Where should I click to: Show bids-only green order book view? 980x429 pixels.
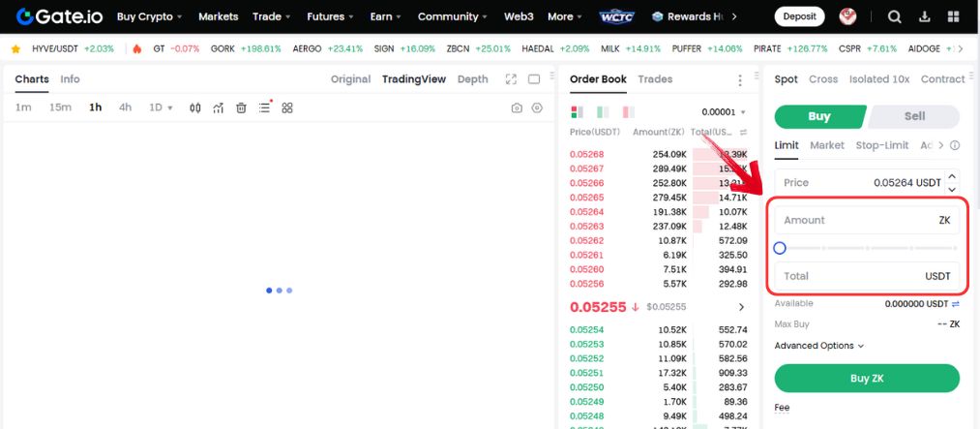click(603, 112)
